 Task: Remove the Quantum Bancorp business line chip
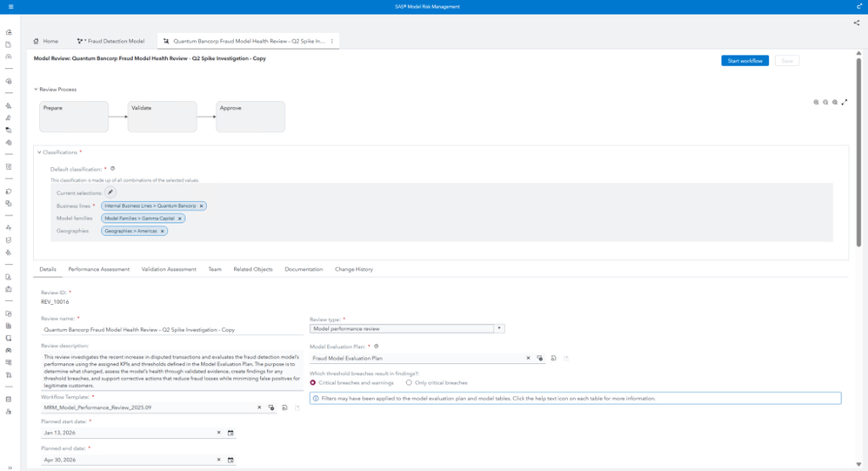202,205
